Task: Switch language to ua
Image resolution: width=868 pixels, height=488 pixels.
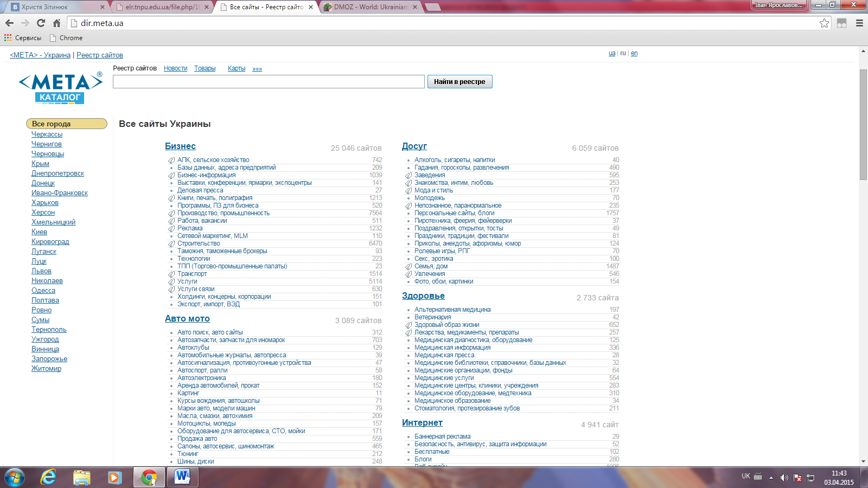Action: [612, 53]
